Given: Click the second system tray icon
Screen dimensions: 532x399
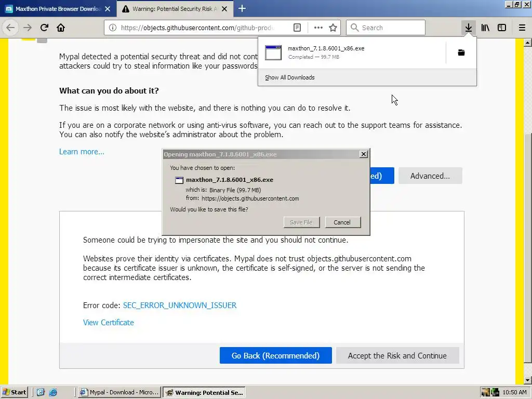Looking at the screenshot, I should coord(495,392).
